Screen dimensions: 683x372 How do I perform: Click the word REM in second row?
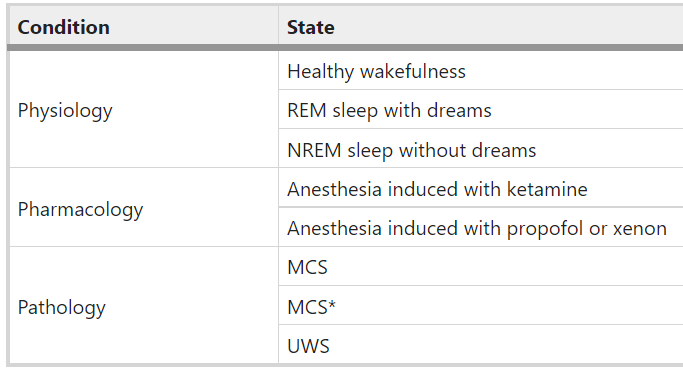307,111
